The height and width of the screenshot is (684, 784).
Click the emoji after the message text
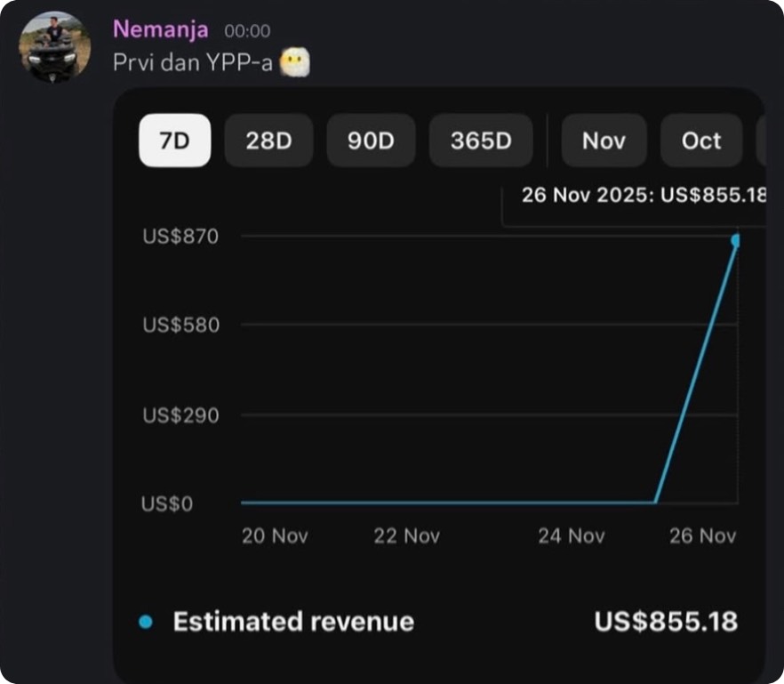pos(294,64)
